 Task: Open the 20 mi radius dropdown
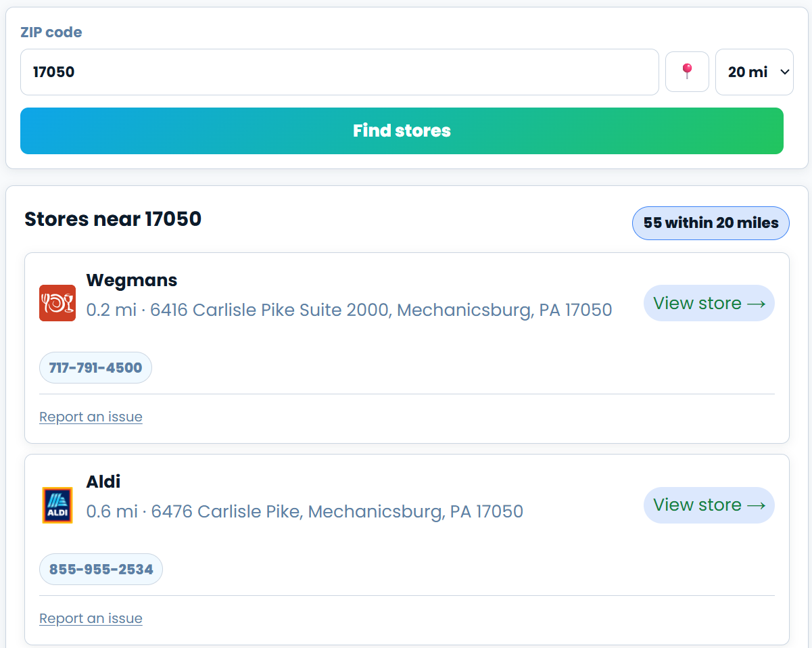(x=755, y=72)
